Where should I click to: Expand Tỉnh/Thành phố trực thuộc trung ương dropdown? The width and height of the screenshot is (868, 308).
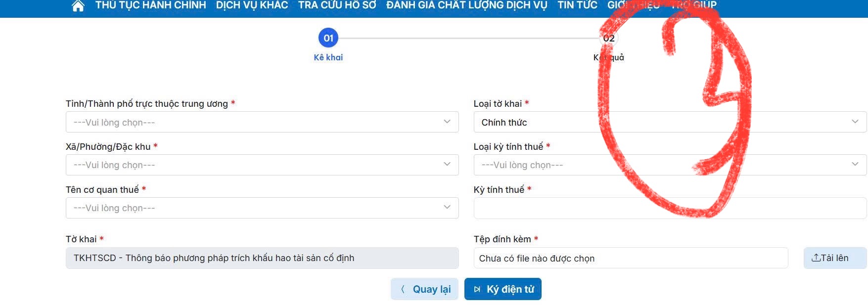point(262,122)
